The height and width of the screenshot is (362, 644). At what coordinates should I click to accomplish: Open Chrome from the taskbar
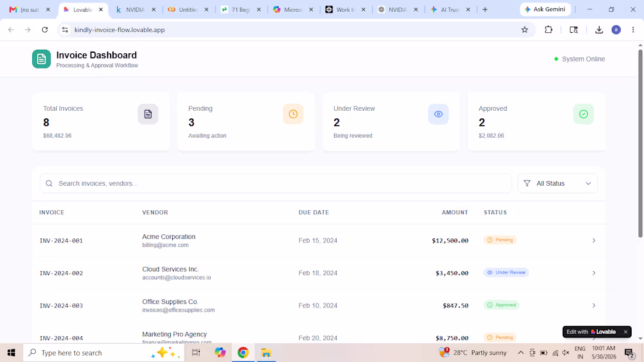243,353
